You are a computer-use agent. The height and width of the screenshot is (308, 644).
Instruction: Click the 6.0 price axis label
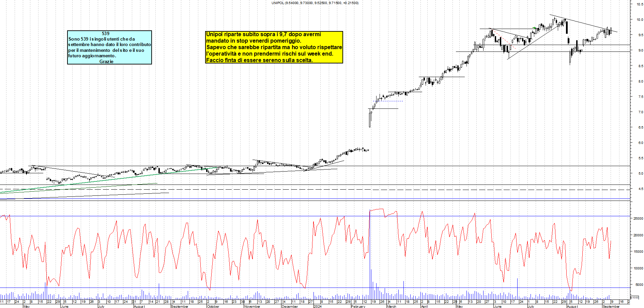(641, 143)
